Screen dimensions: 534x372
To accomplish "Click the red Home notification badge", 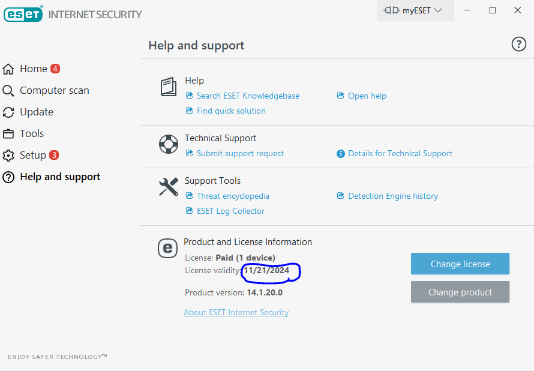I will point(55,68).
